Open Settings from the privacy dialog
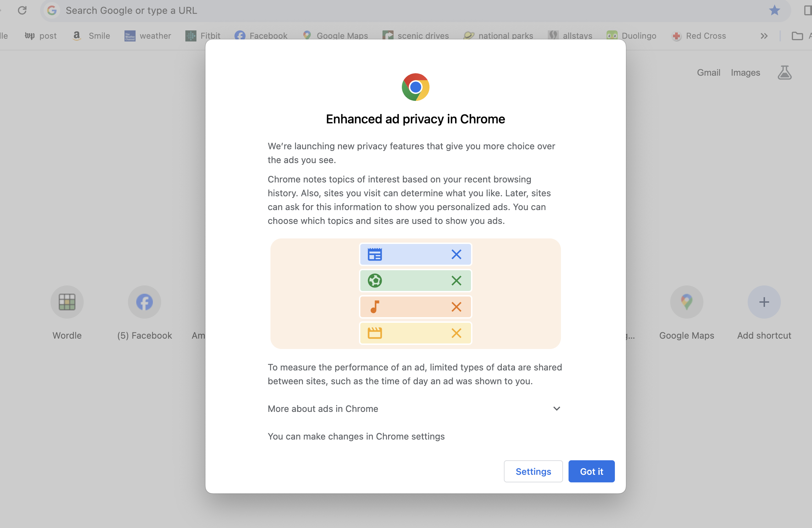This screenshot has height=528, width=812. [x=533, y=471]
